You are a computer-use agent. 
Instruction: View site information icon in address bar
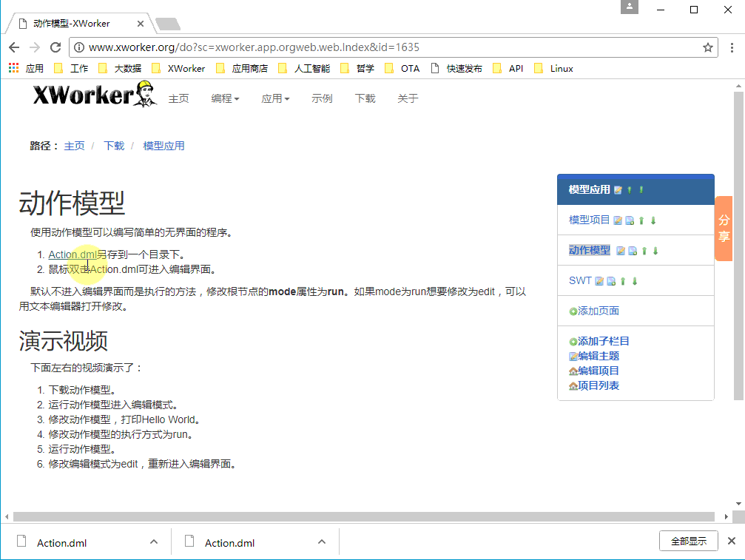[x=79, y=47]
